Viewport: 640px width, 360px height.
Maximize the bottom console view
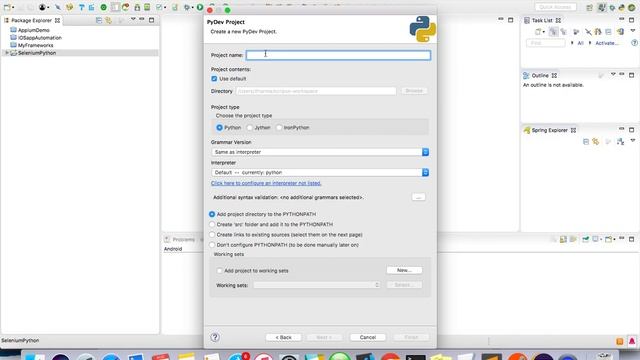click(631, 239)
